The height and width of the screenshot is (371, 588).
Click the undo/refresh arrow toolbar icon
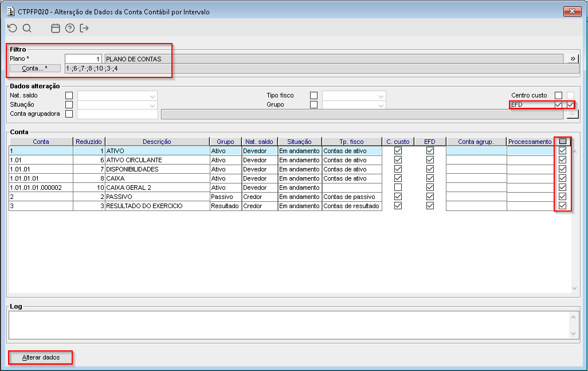tap(13, 28)
